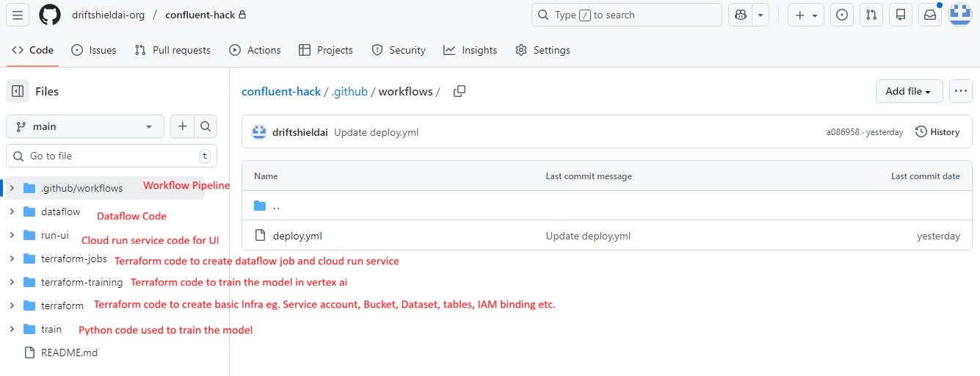This screenshot has height=376, width=980.
Task: Open the main branch selector
Action: (85, 126)
